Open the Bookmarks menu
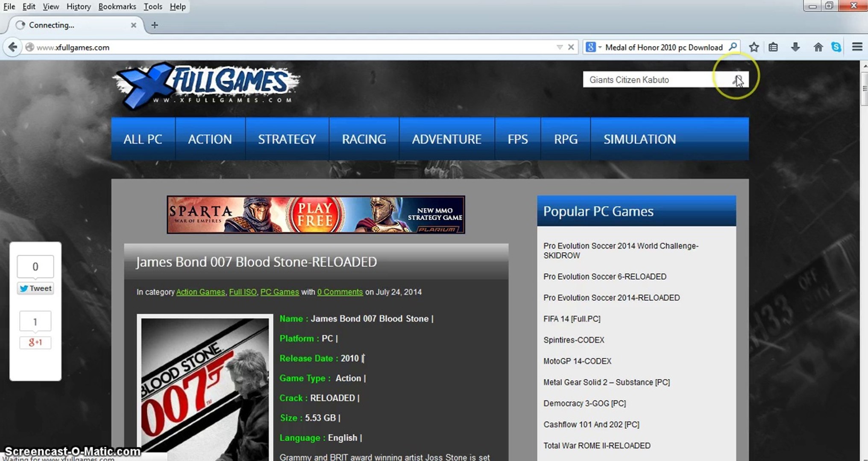 [x=117, y=6]
